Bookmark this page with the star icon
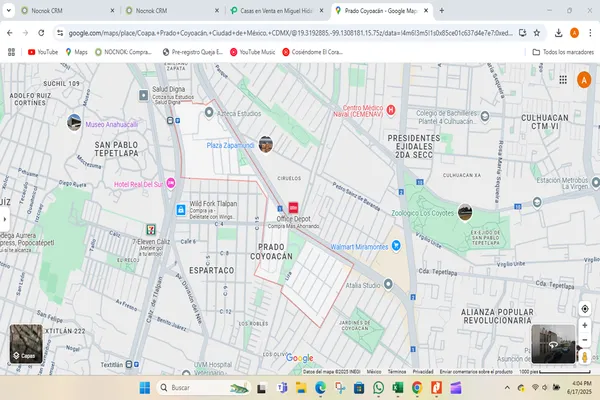The width and height of the screenshot is (600, 400). click(537, 33)
